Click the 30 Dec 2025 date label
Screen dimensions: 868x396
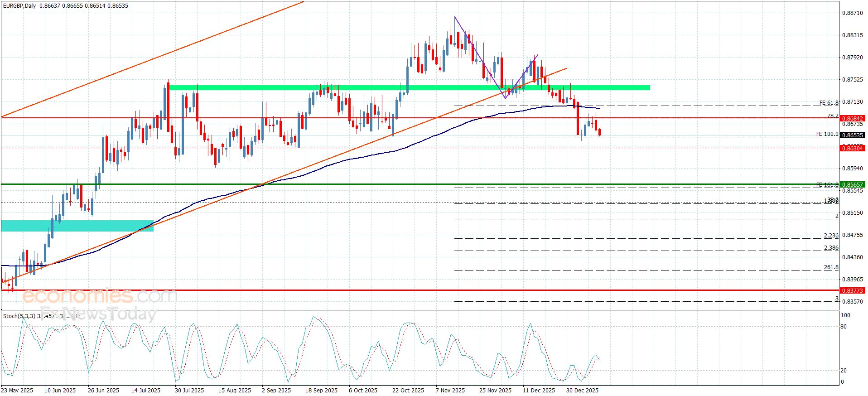pyautogui.click(x=582, y=390)
